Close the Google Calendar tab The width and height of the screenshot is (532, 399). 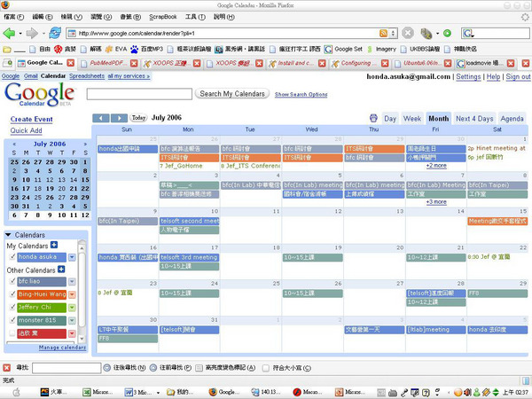[71, 63]
